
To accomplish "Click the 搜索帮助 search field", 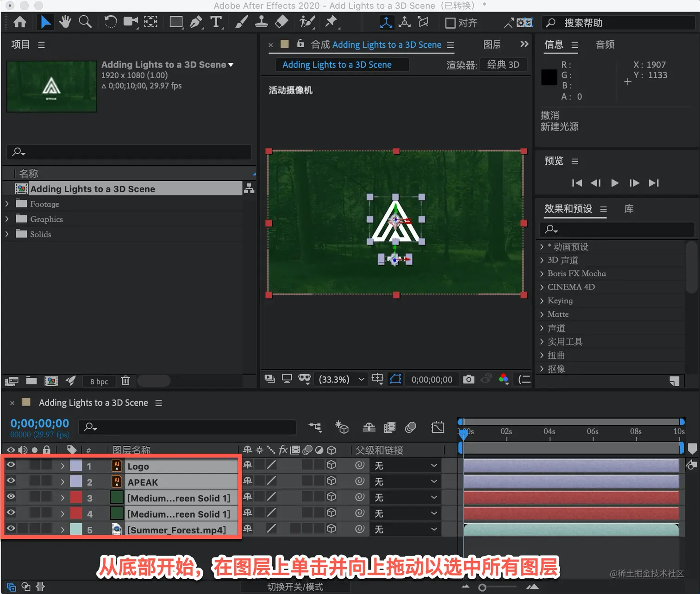I will [618, 23].
